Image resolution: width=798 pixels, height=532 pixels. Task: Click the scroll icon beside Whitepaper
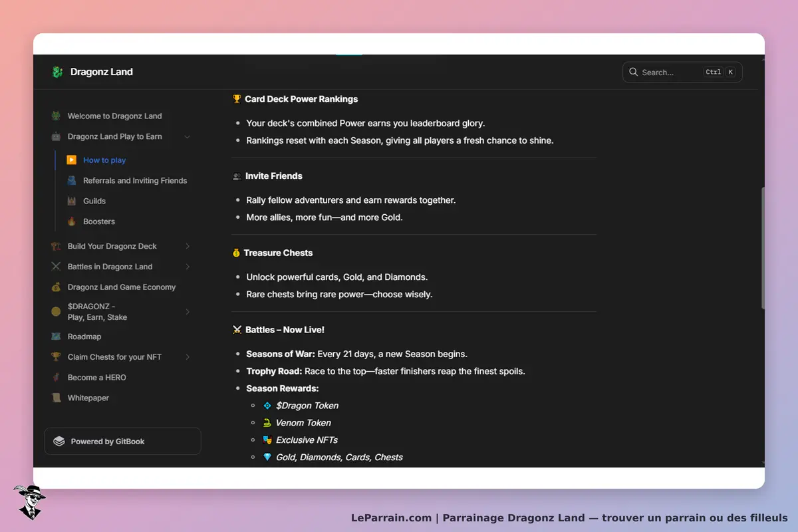click(56, 398)
